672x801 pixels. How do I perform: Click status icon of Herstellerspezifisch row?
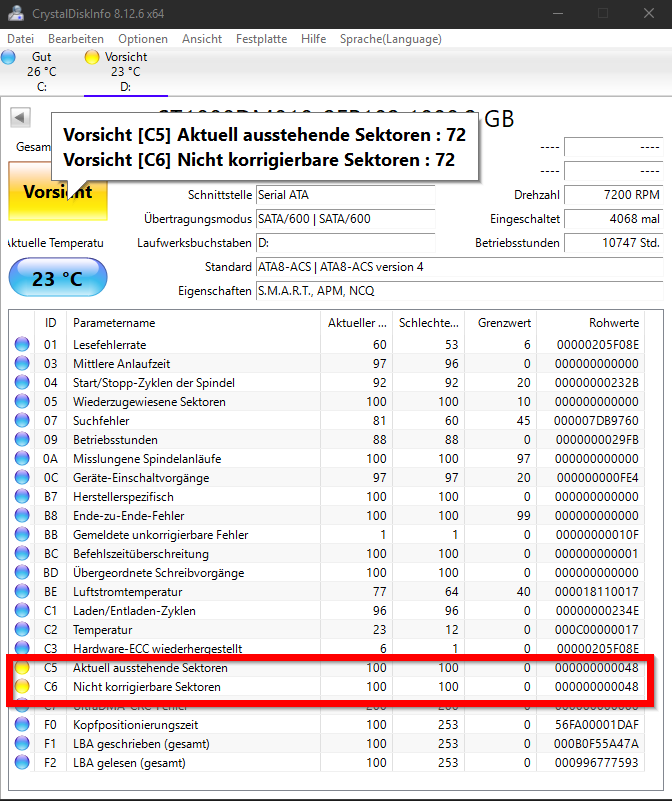pos(22,497)
